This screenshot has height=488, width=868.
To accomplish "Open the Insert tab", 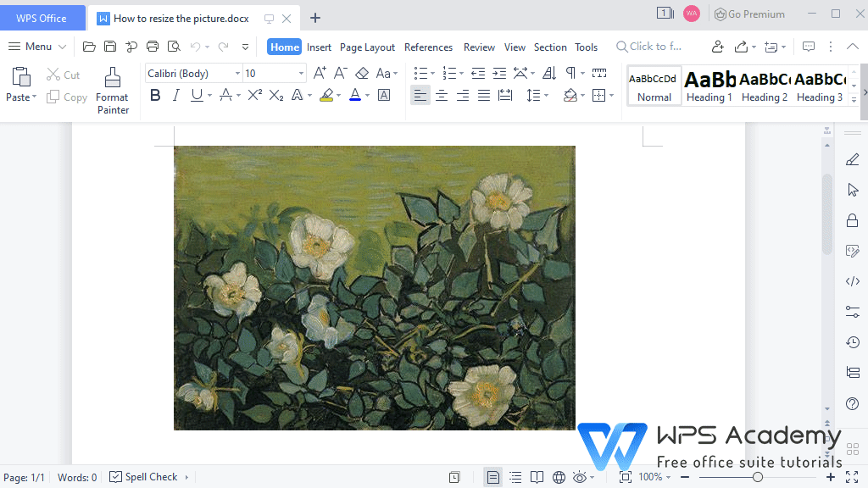I will point(319,47).
